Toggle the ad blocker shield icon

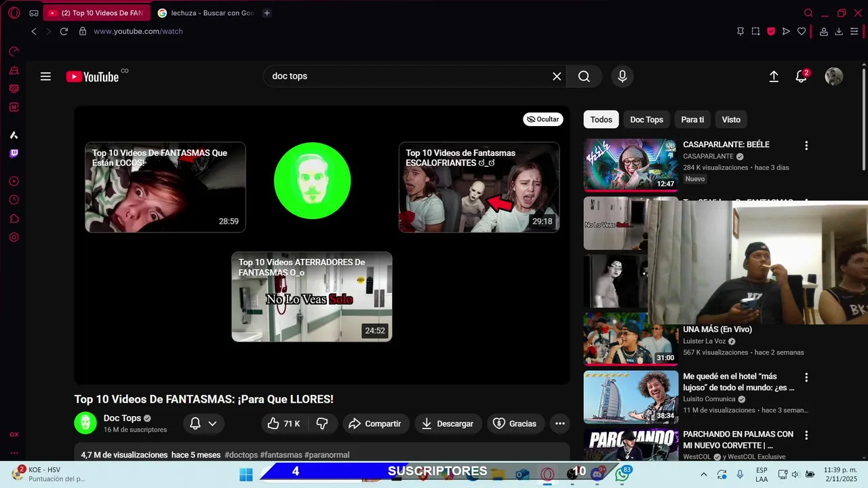tap(771, 31)
